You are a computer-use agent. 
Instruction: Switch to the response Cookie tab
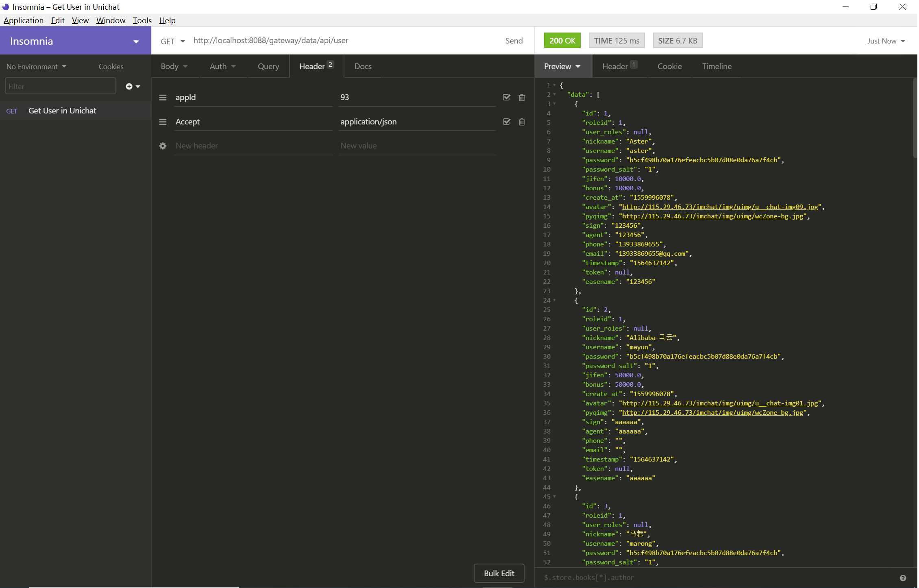click(x=669, y=66)
